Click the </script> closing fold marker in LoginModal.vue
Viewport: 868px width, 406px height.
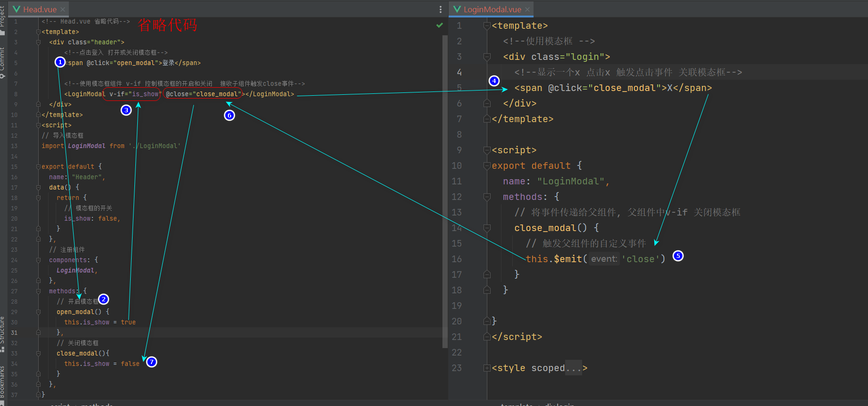(487, 337)
